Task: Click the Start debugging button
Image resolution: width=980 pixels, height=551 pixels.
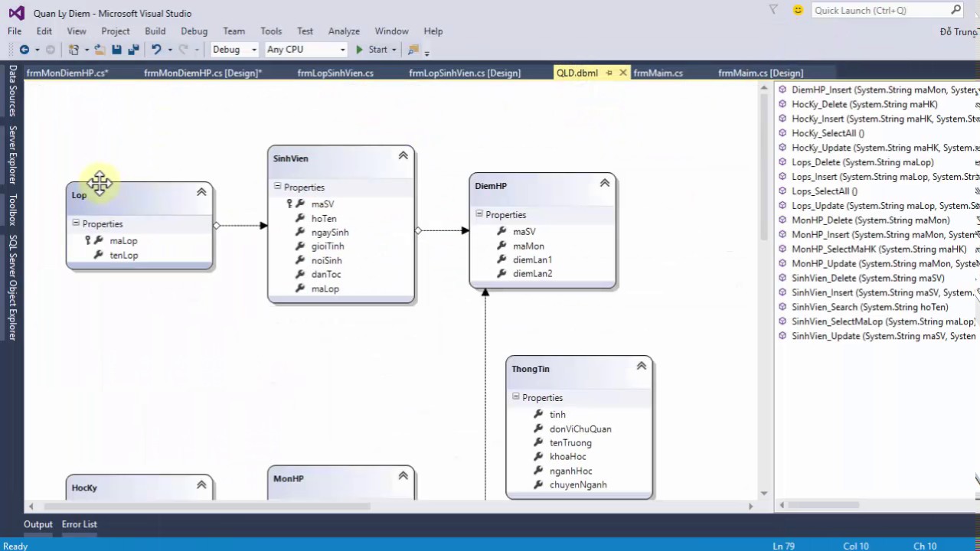Action: point(371,50)
